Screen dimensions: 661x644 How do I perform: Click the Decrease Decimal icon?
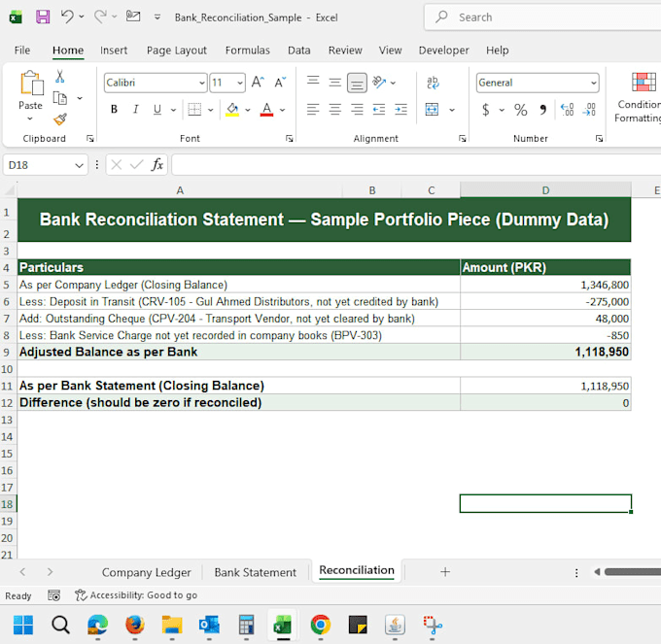pyautogui.click(x=589, y=110)
